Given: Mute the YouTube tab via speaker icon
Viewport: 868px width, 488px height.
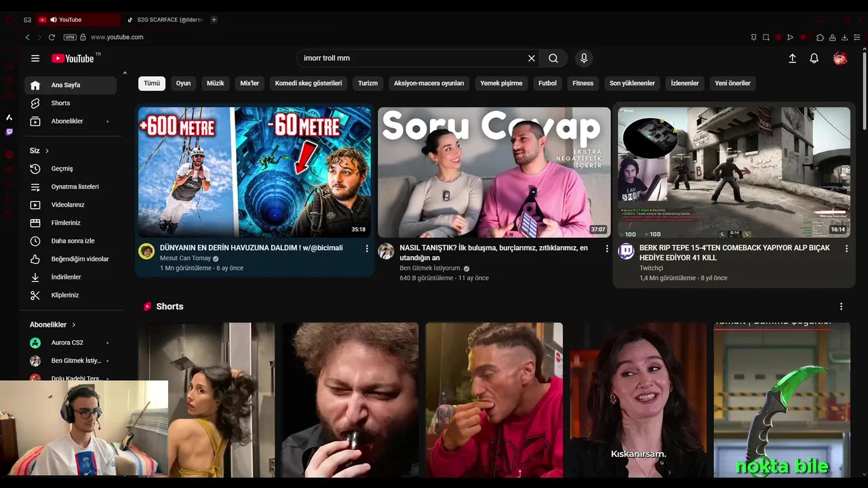Looking at the screenshot, I should [x=53, y=20].
